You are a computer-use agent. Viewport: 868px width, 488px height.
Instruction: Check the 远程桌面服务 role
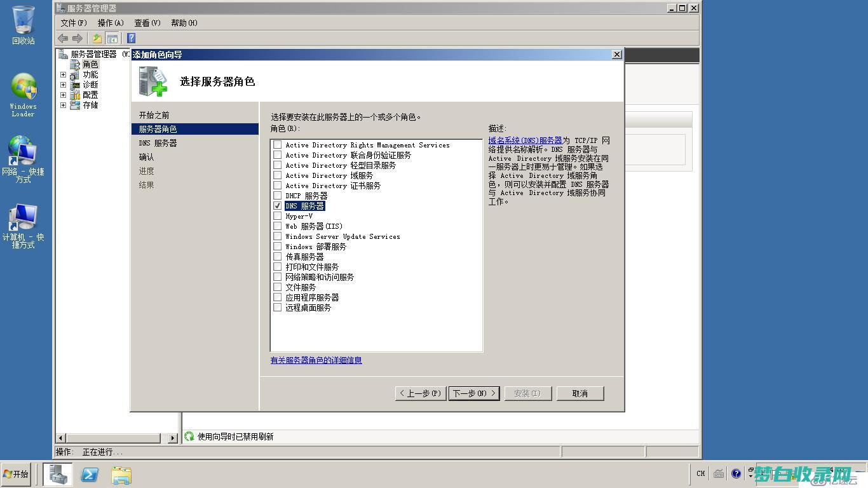277,308
